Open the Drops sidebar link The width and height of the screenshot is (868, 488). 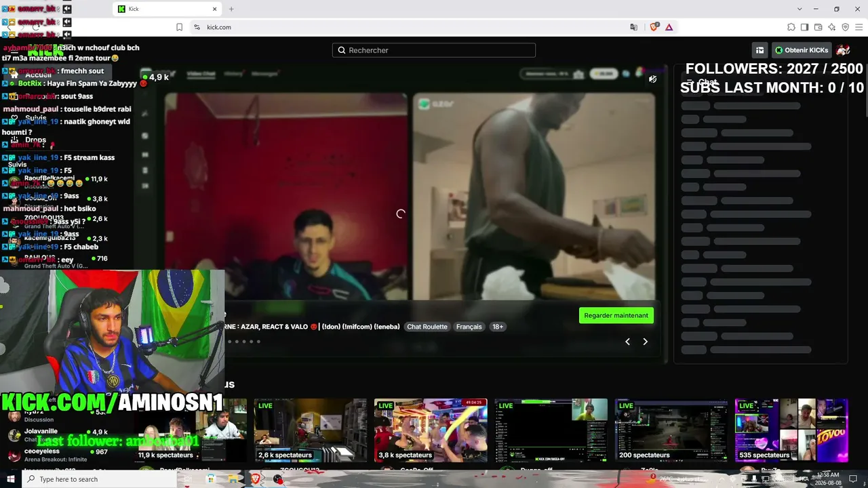[x=28, y=140]
